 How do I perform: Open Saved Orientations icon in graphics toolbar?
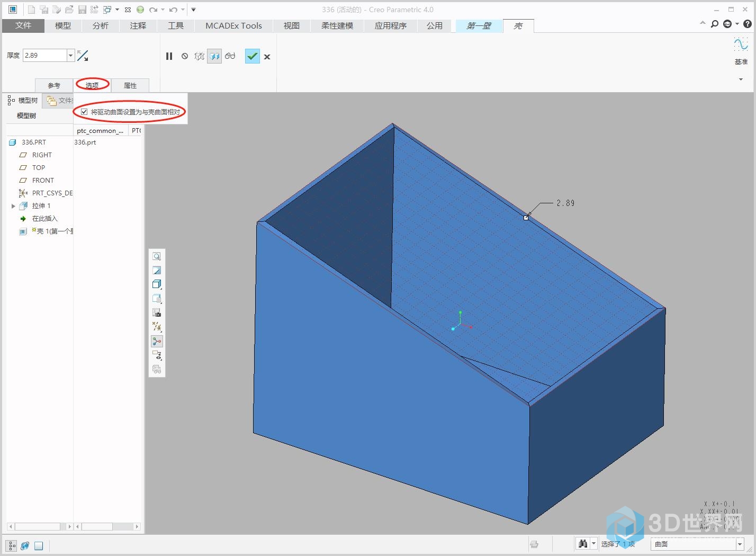coord(157,299)
